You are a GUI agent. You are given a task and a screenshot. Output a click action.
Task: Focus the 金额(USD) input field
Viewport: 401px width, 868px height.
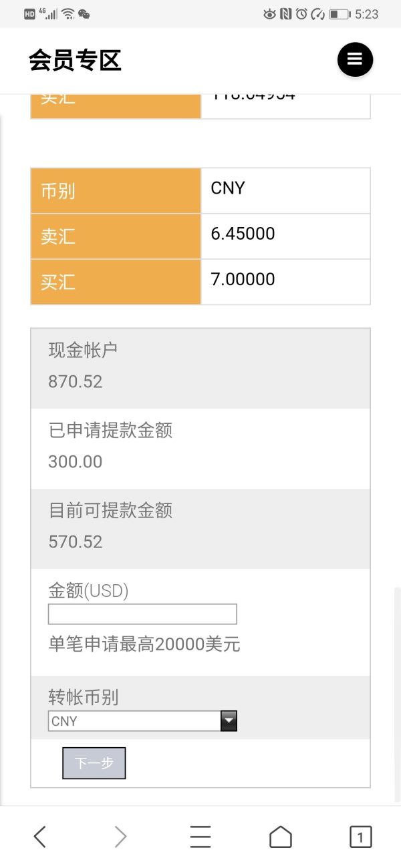pos(142,614)
